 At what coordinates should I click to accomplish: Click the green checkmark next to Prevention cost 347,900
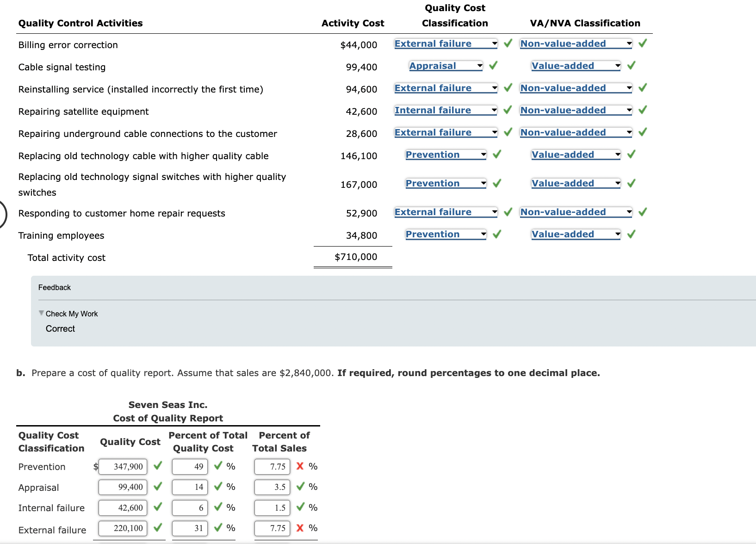pos(157,466)
